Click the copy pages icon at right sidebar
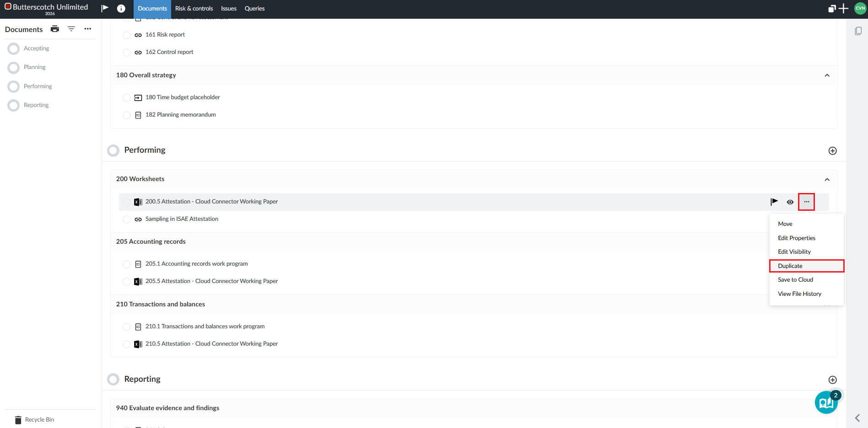The image size is (868, 428). coord(858,31)
